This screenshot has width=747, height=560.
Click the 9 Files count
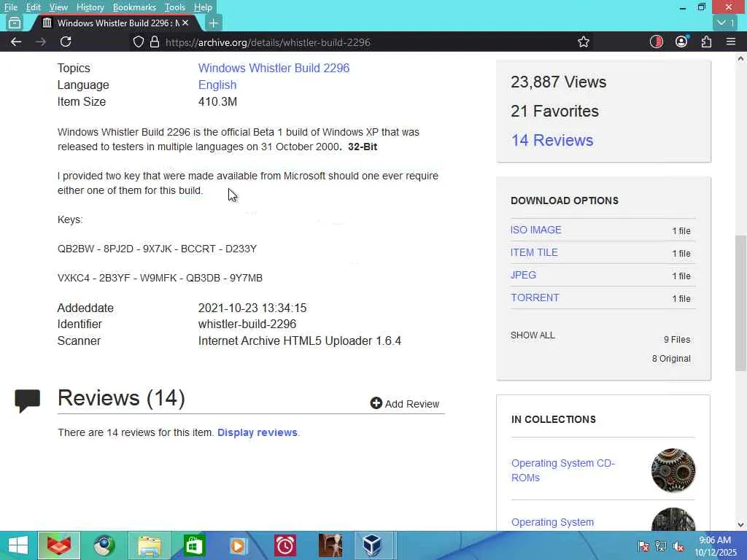click(x=677, y=340)
